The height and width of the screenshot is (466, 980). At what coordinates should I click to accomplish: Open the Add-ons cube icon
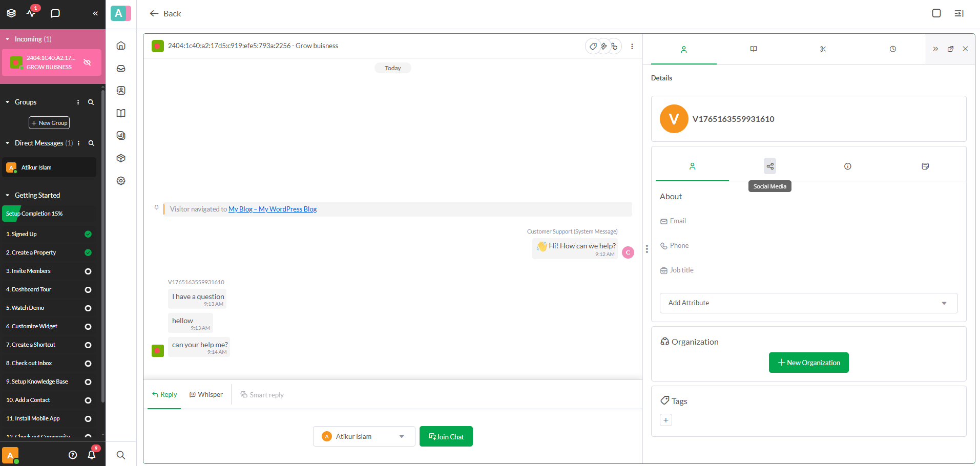(121, 158)
